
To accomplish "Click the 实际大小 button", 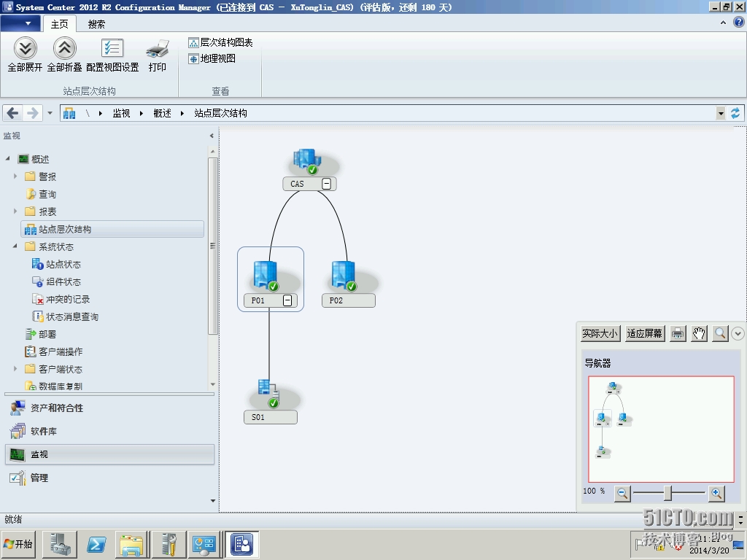I will click(600, 333).
